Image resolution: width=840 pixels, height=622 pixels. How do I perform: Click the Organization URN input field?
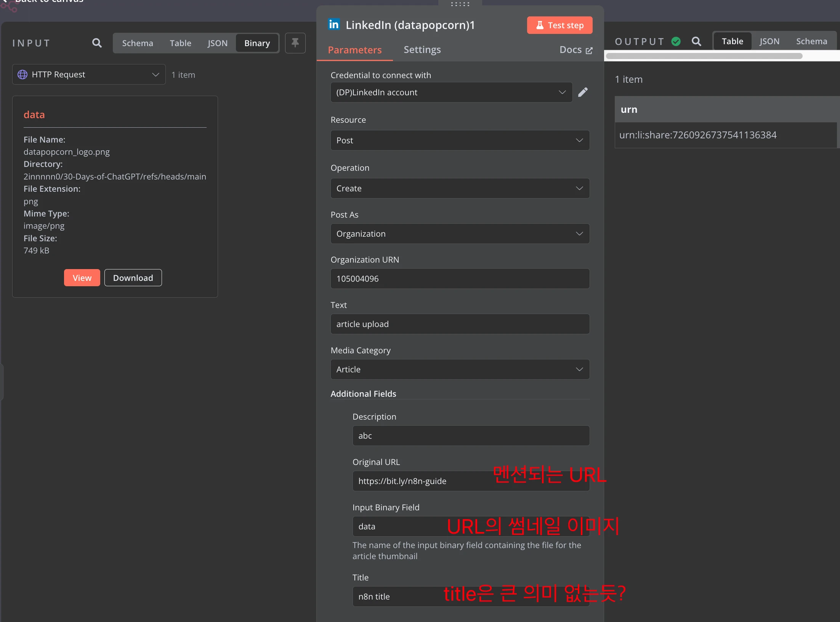pos(460,279)
